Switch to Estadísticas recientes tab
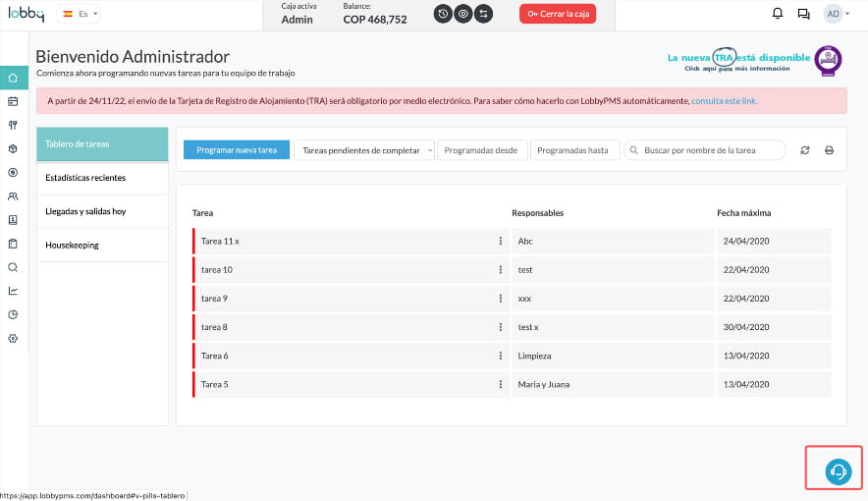The width and height of the screenshot is (868, 501). 102,178
